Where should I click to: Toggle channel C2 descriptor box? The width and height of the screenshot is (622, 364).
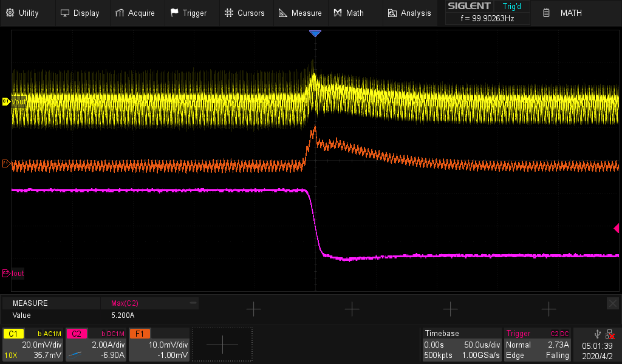coord(77,333)
